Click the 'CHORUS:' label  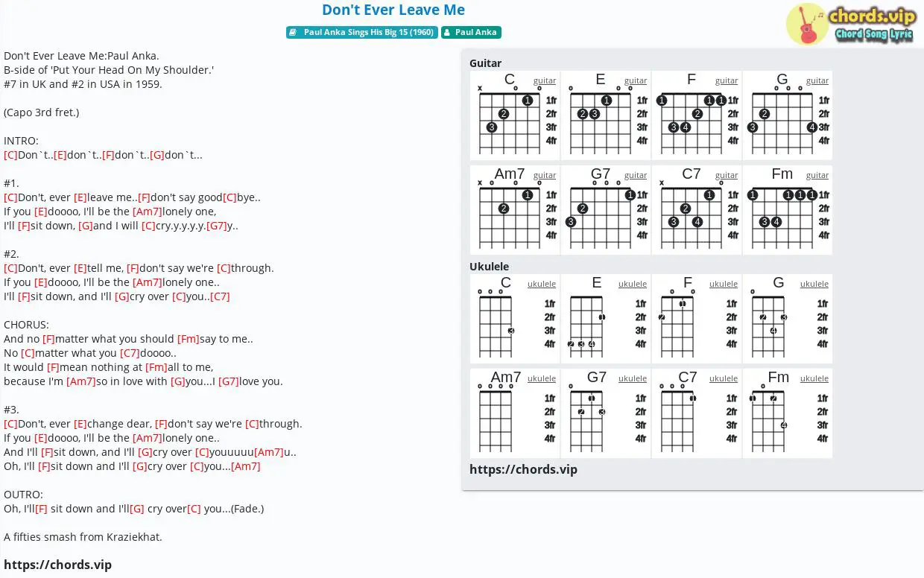[26, 325]
